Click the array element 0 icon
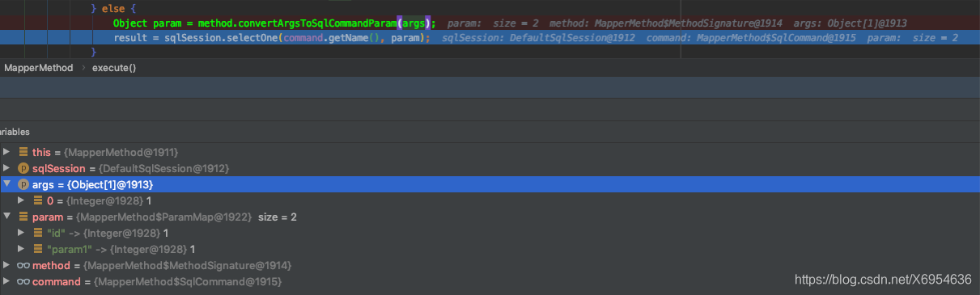Image resolution: width=980 pixels, height=295 pixels. (x=38, y=200)
